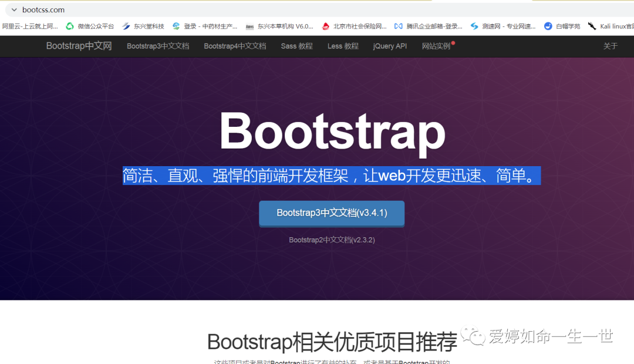This screenshot has width=634, height=364.
Task: Open the 测速网 bookmark icon
Action: pyautogui.click(x=474, y=26)
